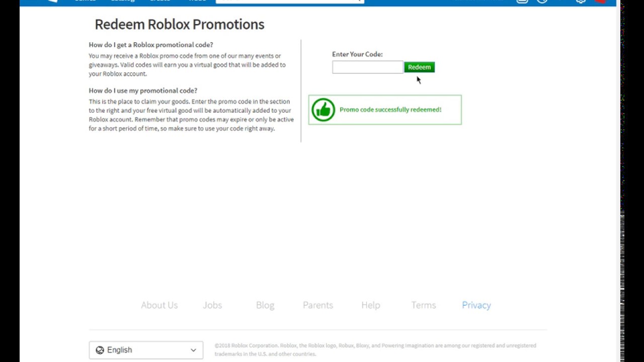Click the promo code success message

pyautogui.click(x=390, y=110)
